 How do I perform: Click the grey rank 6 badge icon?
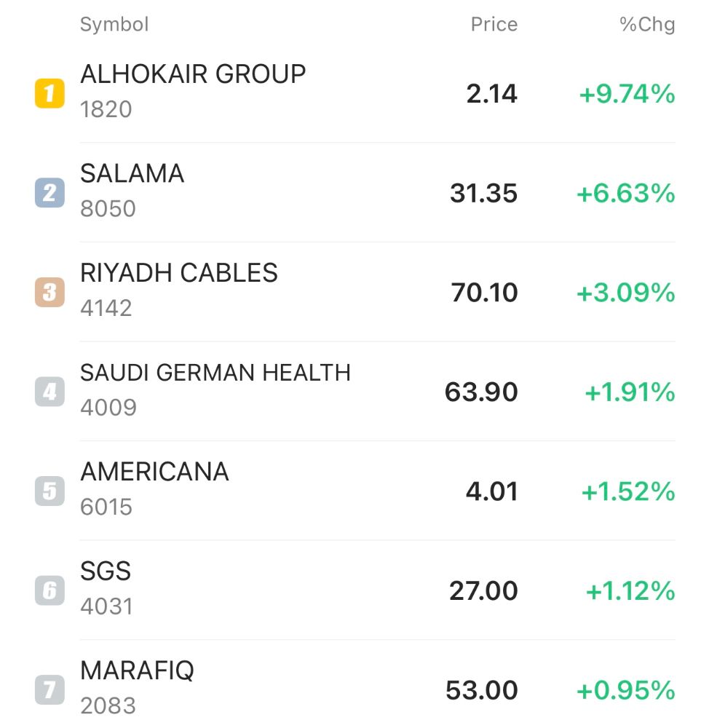pos(49,590)
